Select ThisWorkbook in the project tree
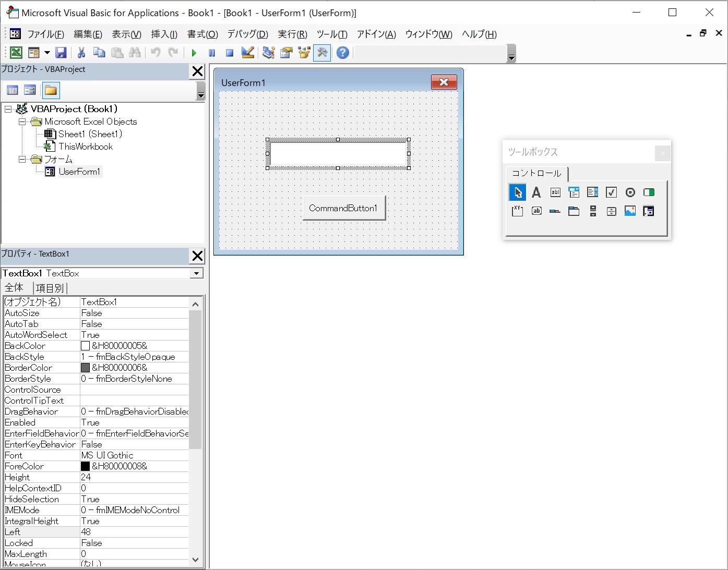The image size is (728, 570). tap(85, 147)
